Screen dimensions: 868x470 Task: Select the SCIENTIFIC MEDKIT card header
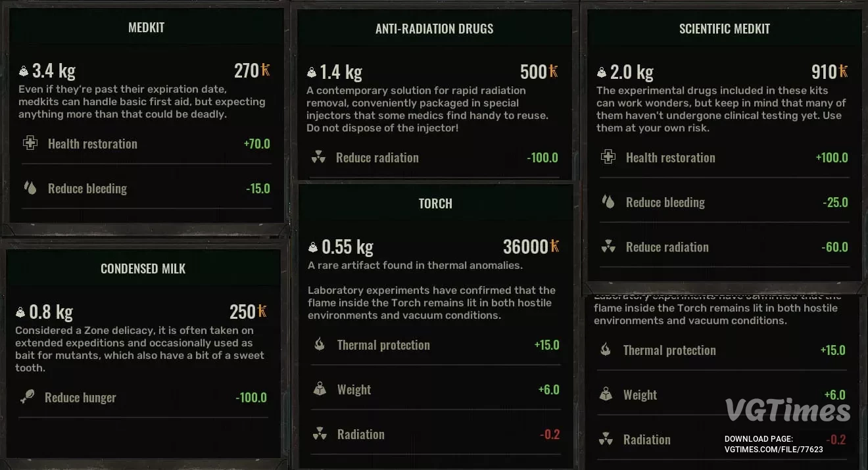724,29
